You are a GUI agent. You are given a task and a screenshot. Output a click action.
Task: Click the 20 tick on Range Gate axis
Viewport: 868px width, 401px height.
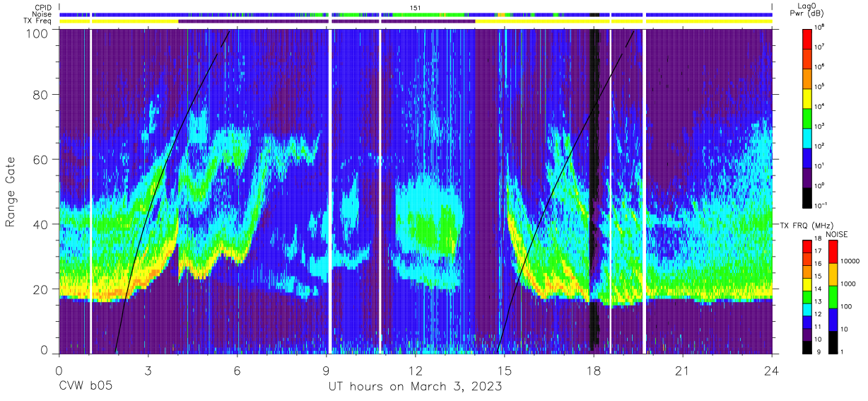pyautogui.click(x=41, y=289)
